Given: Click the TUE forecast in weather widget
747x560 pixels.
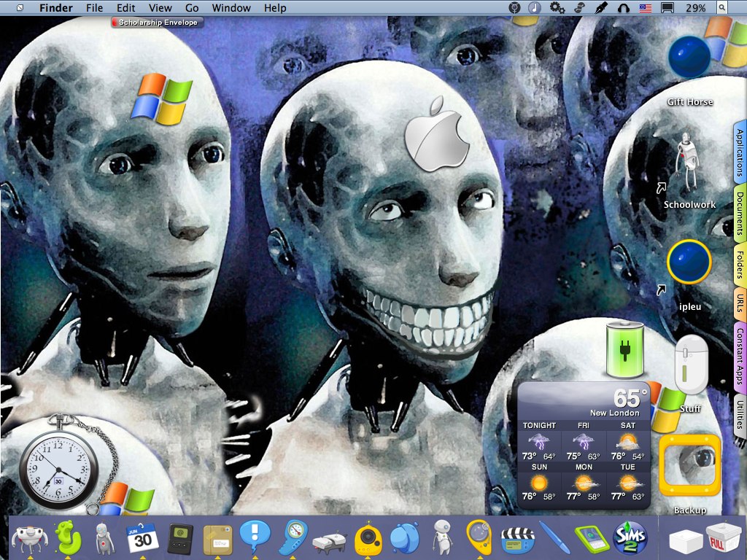Looking at the screenshot, I should point(628,482).
